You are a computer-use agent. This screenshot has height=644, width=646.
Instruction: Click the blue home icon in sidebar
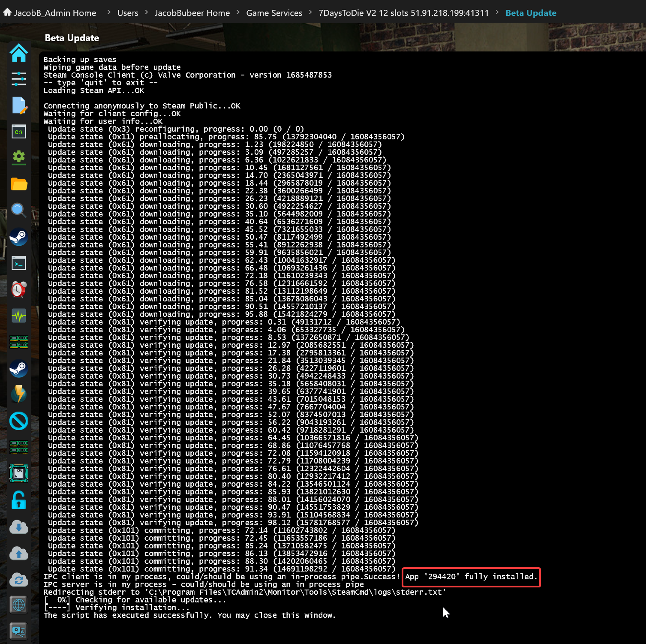(19, 53)
